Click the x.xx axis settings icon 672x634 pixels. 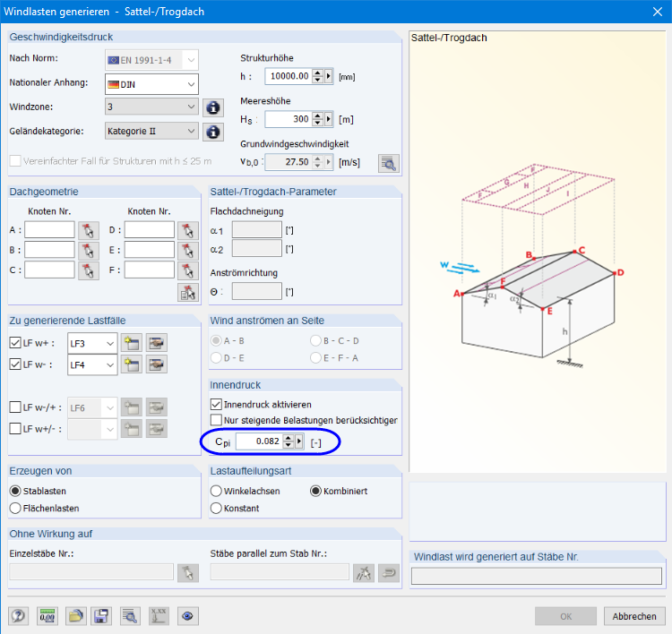159,616
